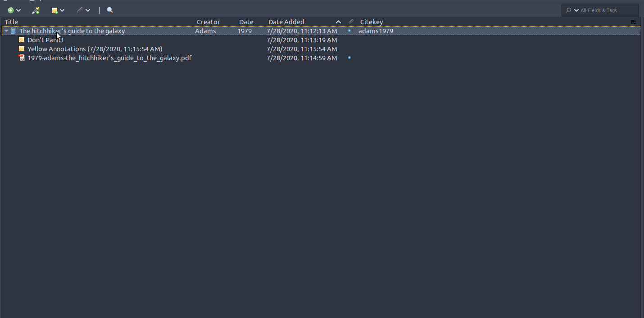Expand the Add Attachment dropdown arrow
The height and width of the screenshot is (318, 644).
click(88, 10)
